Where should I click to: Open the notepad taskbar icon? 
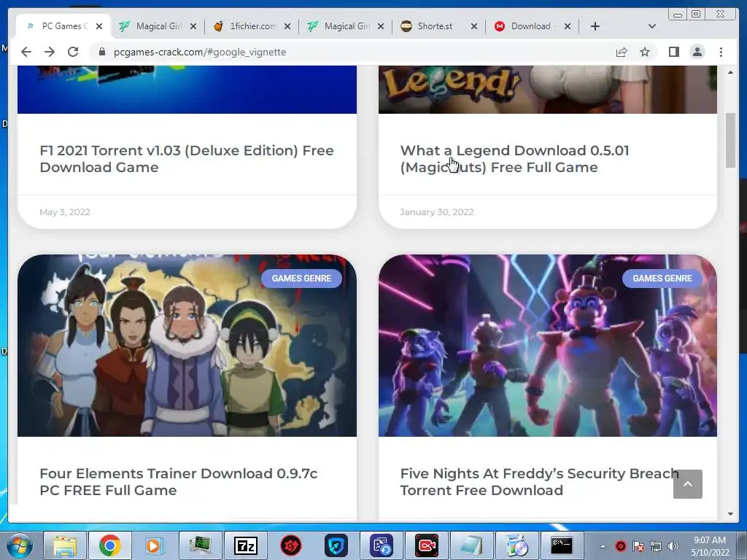pos(471,545)
